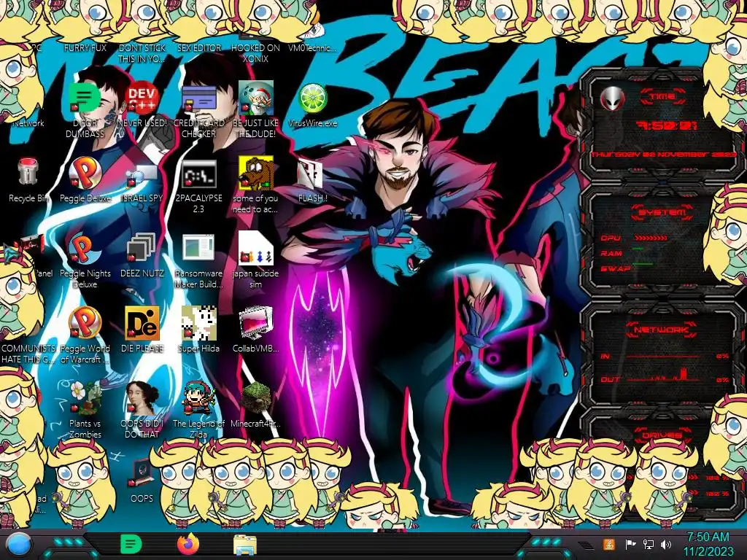This screenshot has width=747, height=560.
Task: Open the Recycle Bin
Action: [28, 172]
